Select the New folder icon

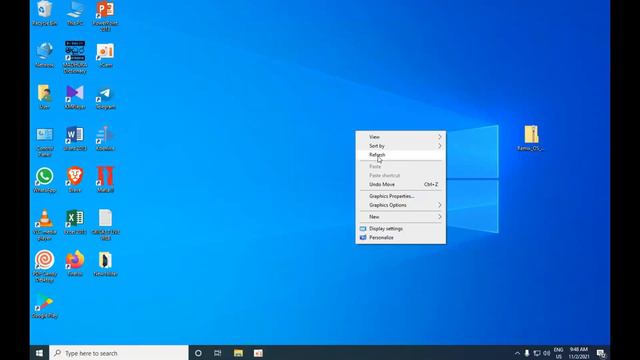coord(105,264)
